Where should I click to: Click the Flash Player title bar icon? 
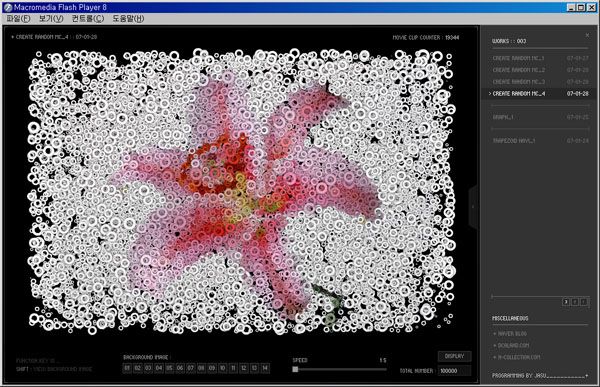[x=7, y=7]
